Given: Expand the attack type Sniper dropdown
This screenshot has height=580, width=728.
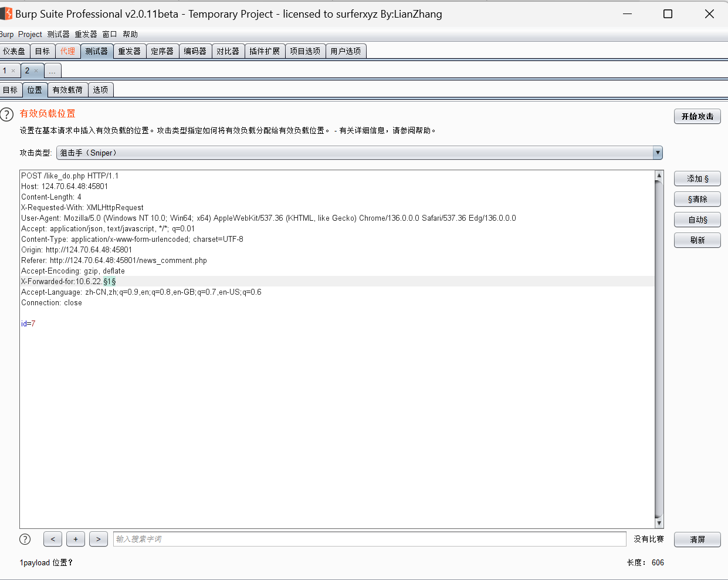Looking at the screenshot, I should tap(658, 153).
